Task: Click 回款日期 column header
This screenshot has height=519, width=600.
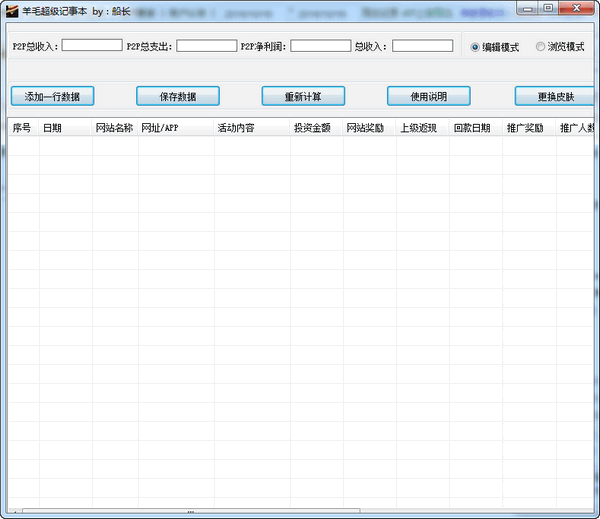Action: coord(476,128)
